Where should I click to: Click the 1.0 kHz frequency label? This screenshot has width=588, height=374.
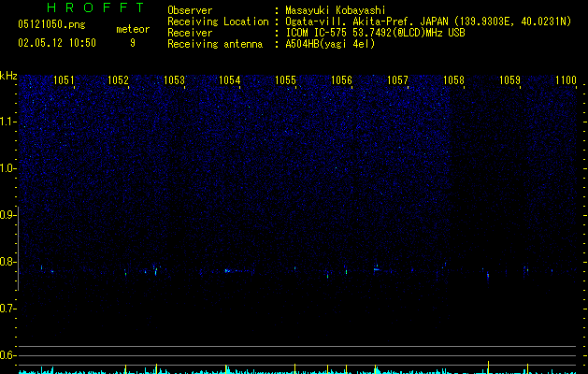pyautogui.click(x=7, y=168)
